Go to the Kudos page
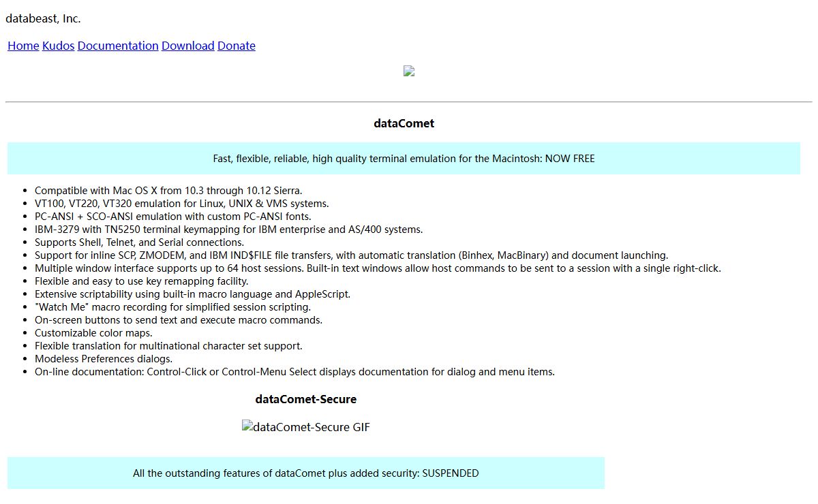Screen dimensions: 818x504 pyautogui.click(x=58, y=46)
